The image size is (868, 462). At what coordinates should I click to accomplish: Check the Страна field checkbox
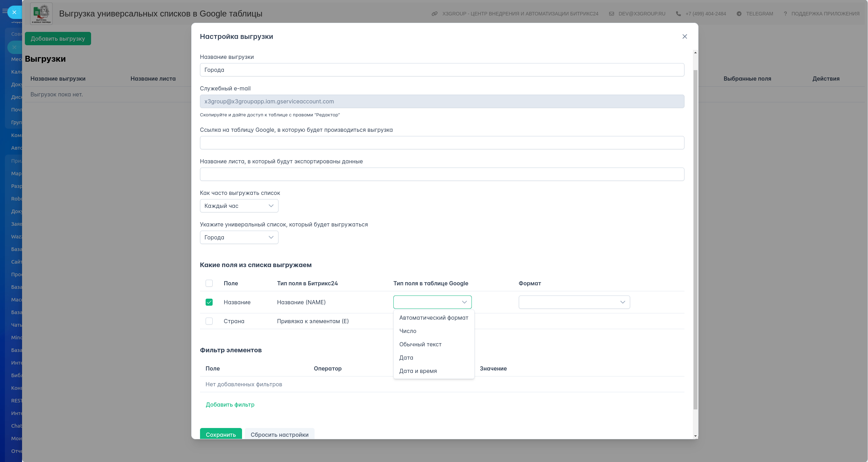pos(209,321)
